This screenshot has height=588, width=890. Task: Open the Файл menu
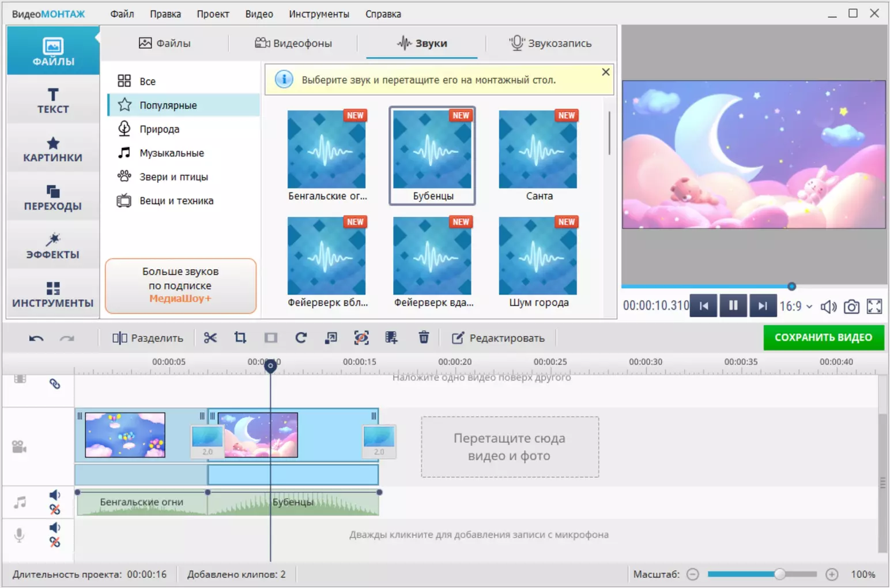122,14
